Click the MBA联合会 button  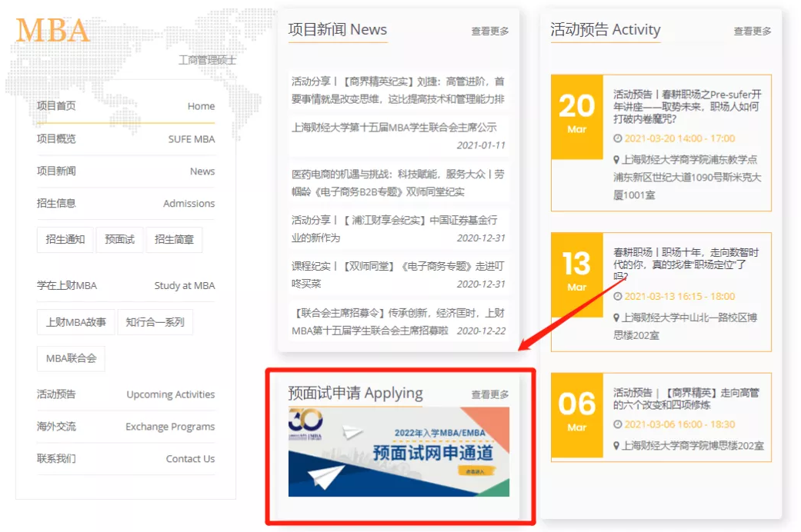tap(71, 358)
